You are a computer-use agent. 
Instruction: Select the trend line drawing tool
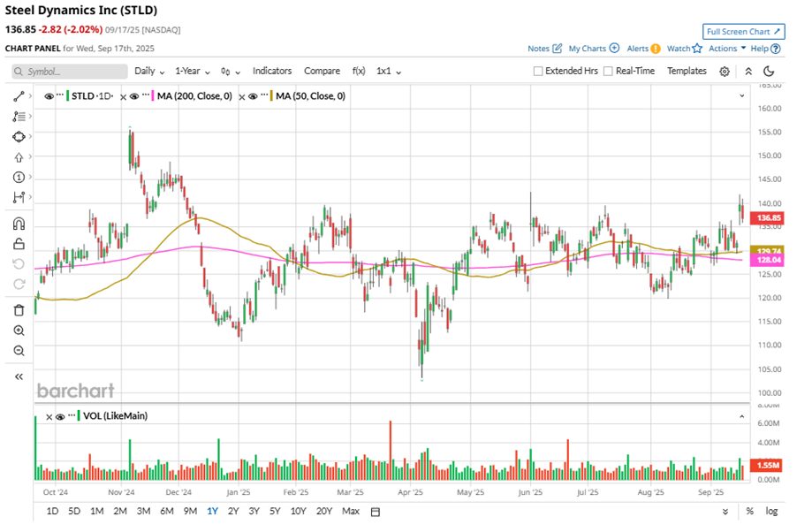click(19, 96)
